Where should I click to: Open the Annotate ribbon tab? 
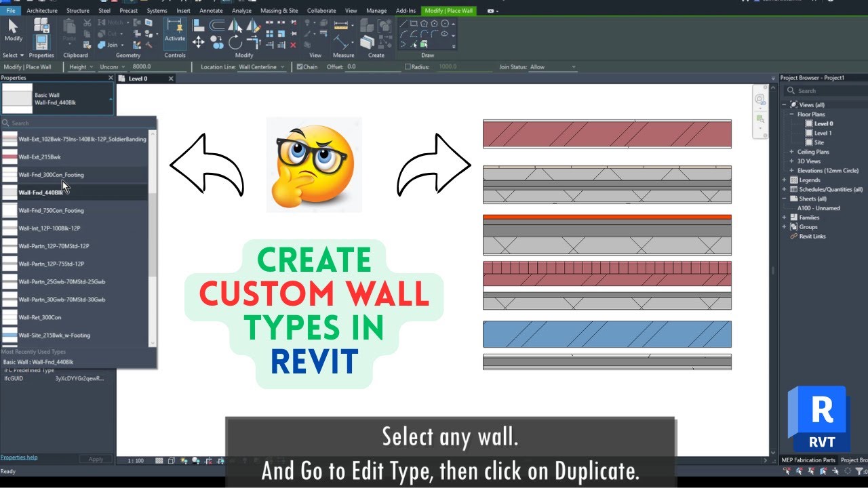[x=211, y=11]
